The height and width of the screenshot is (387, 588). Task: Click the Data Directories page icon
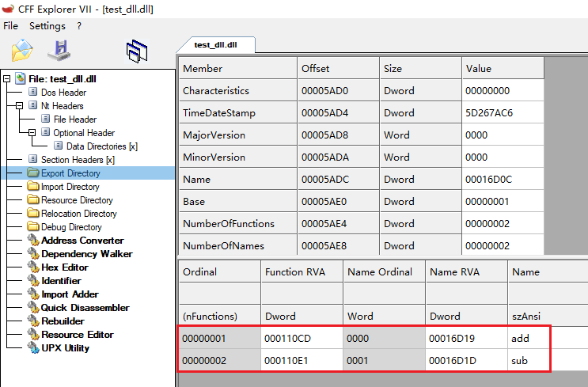click(58, 146)
